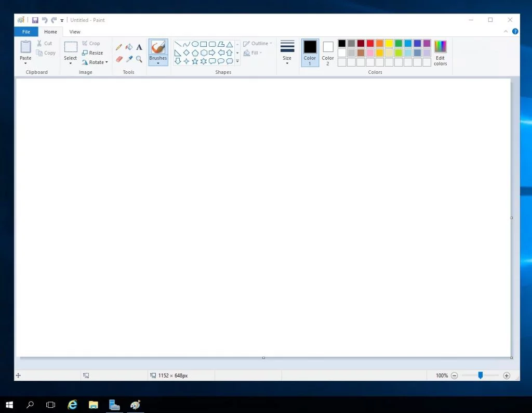This screenshot has height=413, width=532.
Task: Activate the Eraser tool
Action: [x=119, y=59]
